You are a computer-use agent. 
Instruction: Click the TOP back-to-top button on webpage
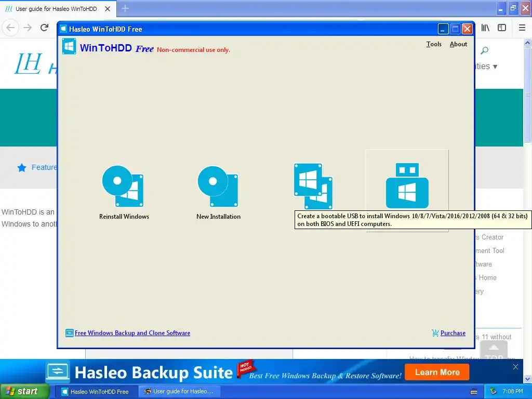point(494,351)
